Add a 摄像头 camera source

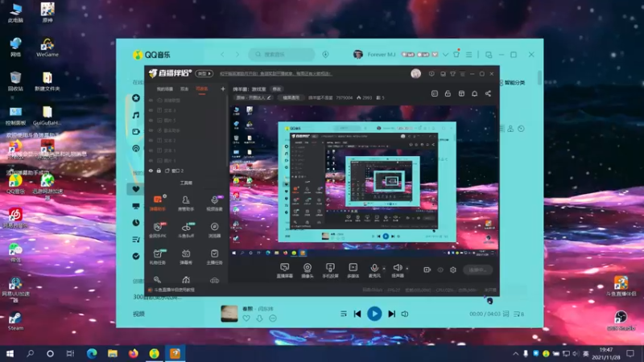(x=308, y=270)
